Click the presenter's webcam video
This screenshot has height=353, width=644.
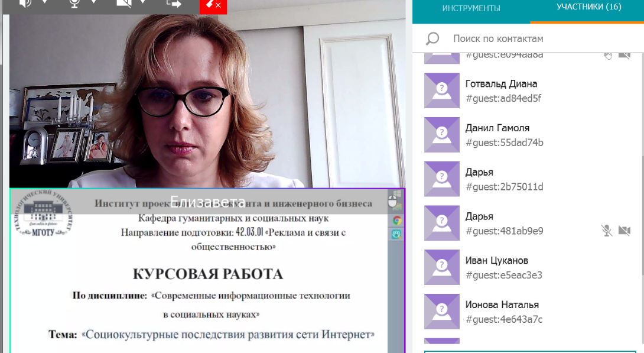pyautogui.click(x=207, y=101)
